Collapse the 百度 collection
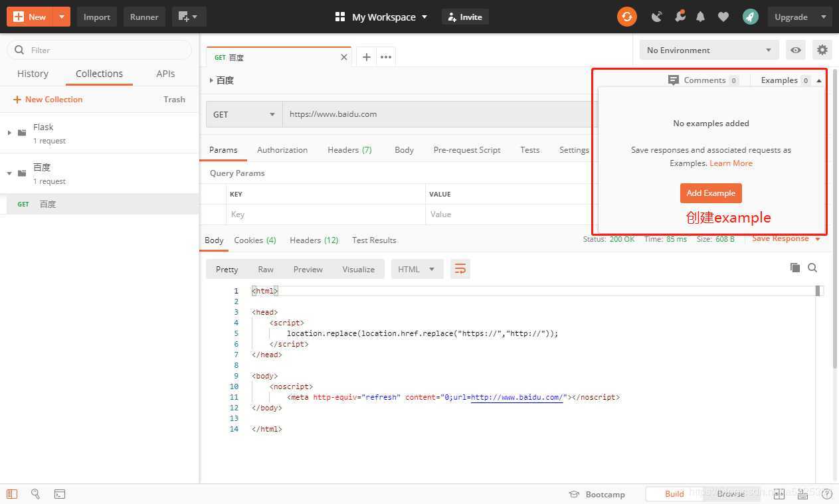This screenshot has height=504, width=839. click(9, 173)
